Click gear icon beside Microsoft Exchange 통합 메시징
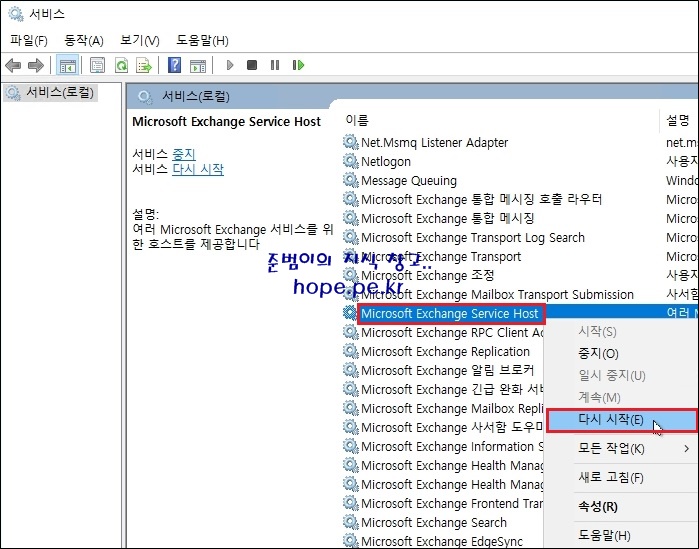 point(350,218)
